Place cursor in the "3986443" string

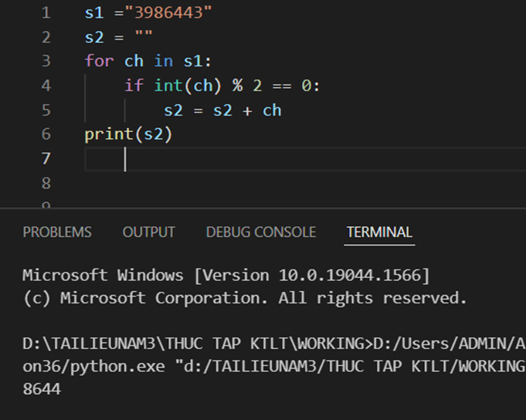173,13
